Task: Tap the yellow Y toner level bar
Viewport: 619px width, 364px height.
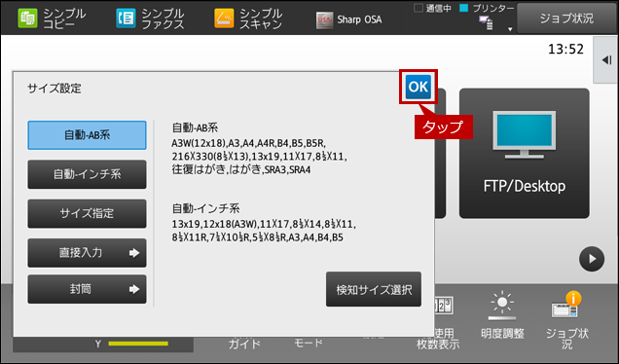Action: click(x=138, y=344)
